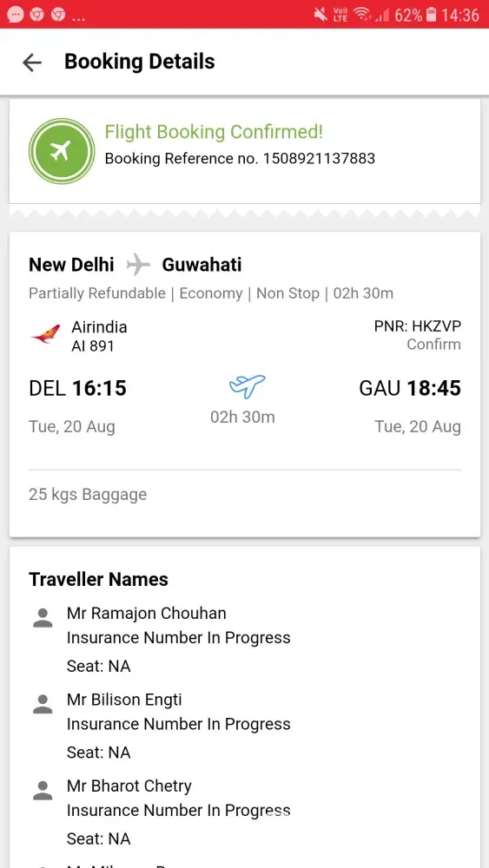Tap the grey plane between New Delhi and Guwahati
489x868 pixels.
coord(138,265)
